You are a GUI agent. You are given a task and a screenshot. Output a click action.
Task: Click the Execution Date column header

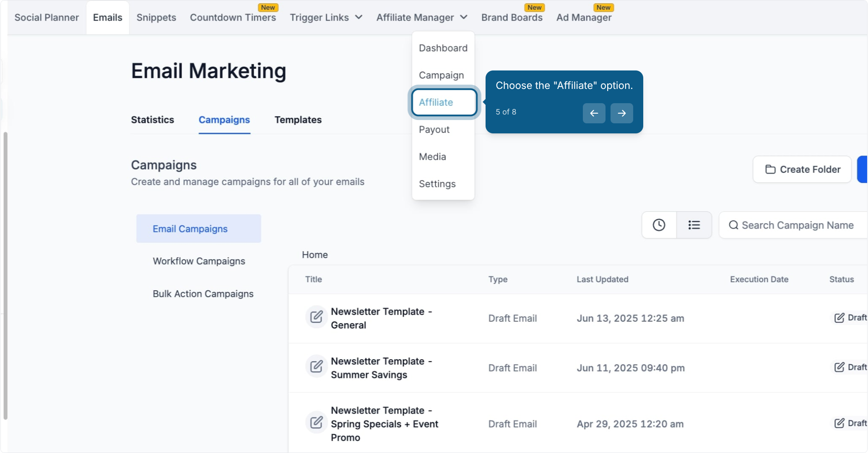coord(759,279)
